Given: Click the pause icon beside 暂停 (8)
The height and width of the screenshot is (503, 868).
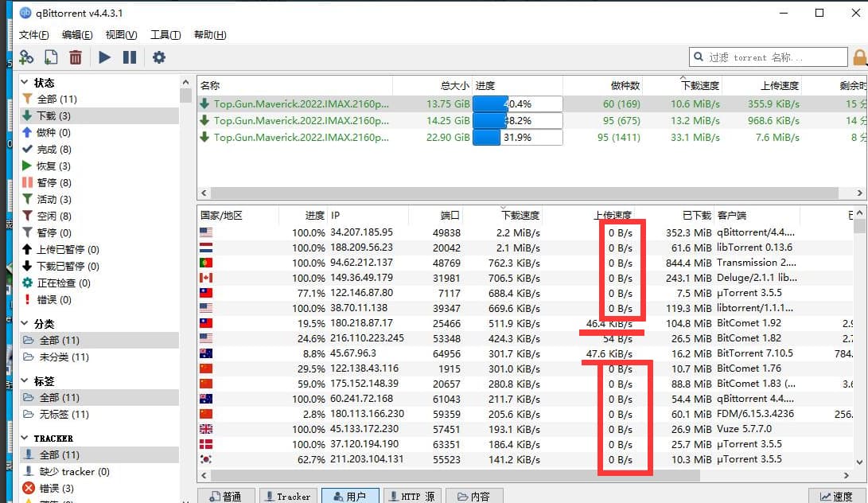Looking at the screenshot, I should click(27, 181).
